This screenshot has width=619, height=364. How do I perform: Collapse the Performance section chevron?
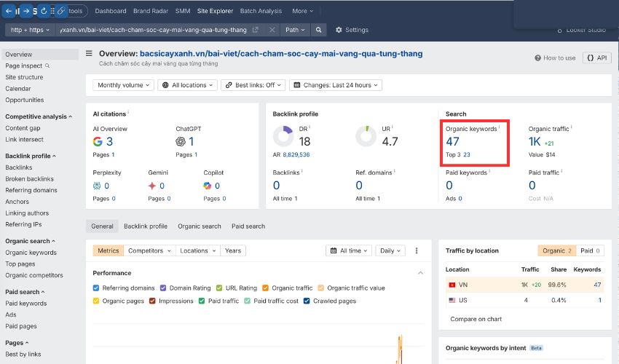tap(420, 272)
